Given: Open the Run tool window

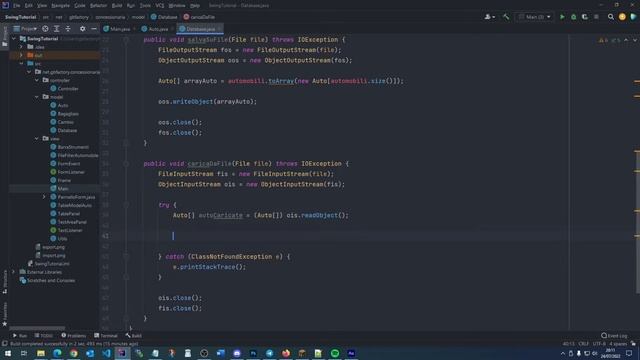Looking at the screenshot, I should 19,336.
